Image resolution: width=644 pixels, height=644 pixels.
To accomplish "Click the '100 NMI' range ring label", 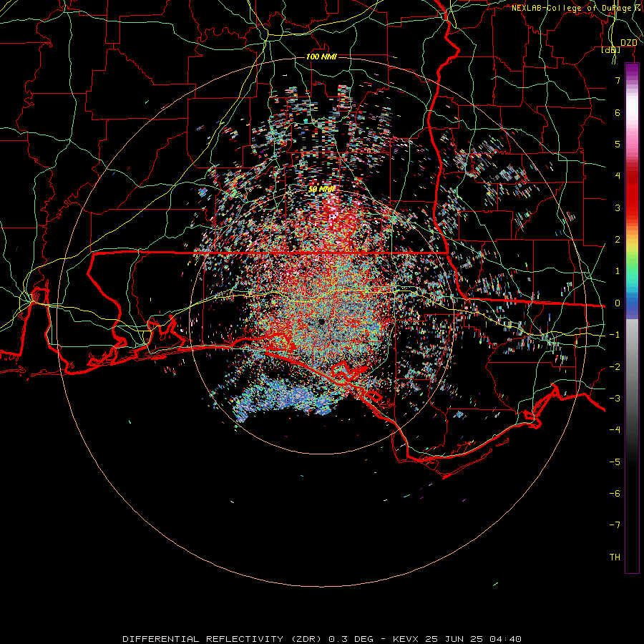I will 321,57.
